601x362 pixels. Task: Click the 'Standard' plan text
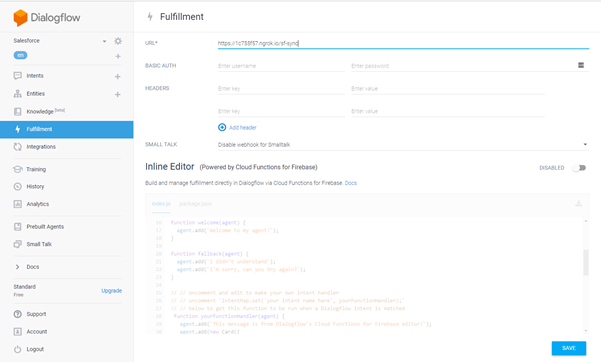25,287
